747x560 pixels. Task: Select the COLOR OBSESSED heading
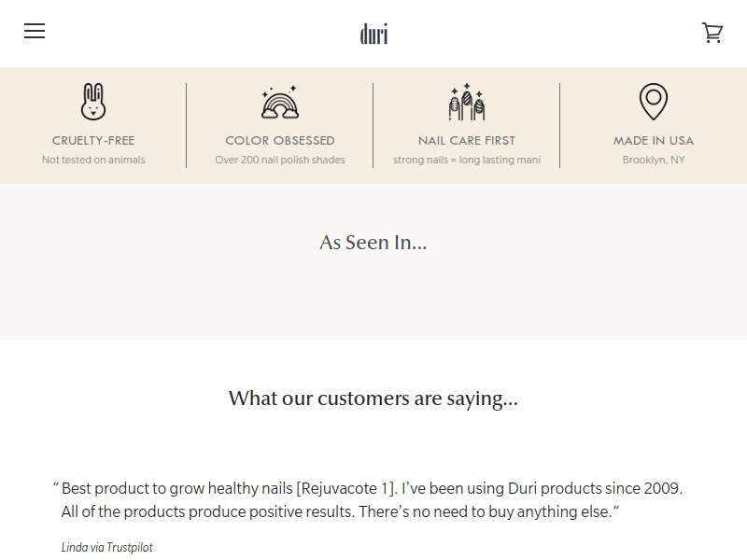(280, 141)
